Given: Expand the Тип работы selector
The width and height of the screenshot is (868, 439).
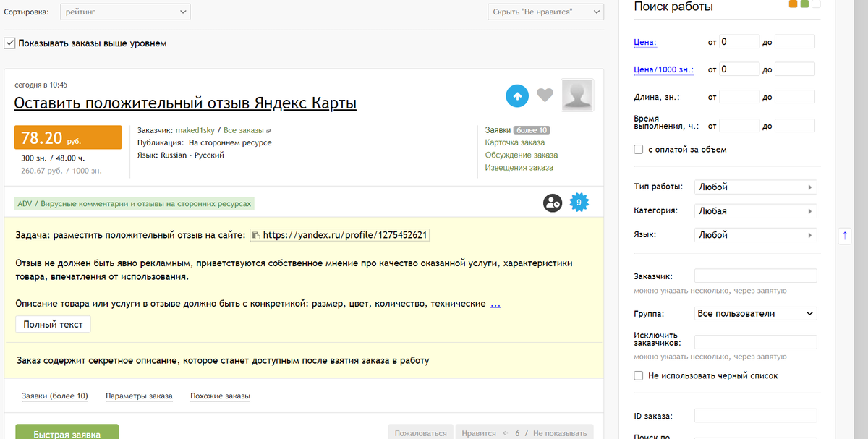Looking at the screenshot, I should [755, 187].
